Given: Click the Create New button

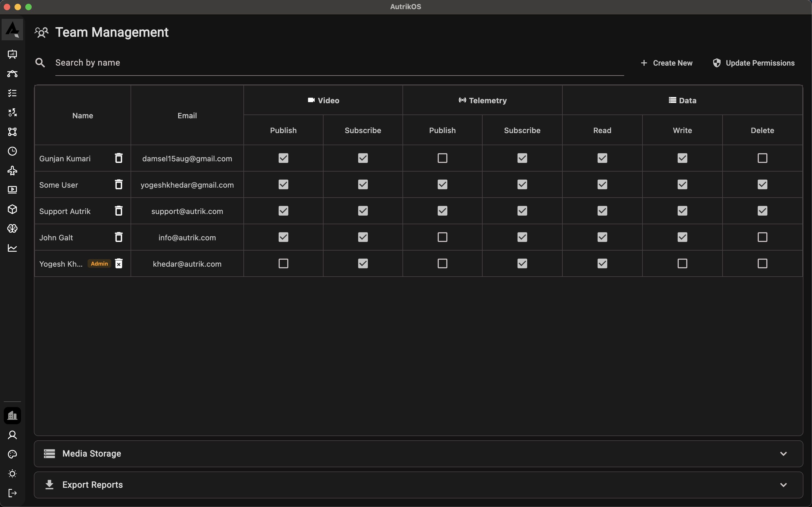Looking at the screenshot, I should coord(667,63).
